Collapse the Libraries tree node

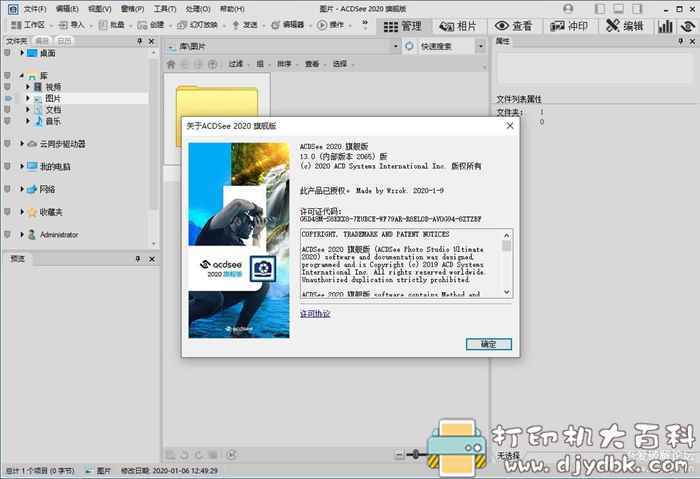[x=21, y=75]
